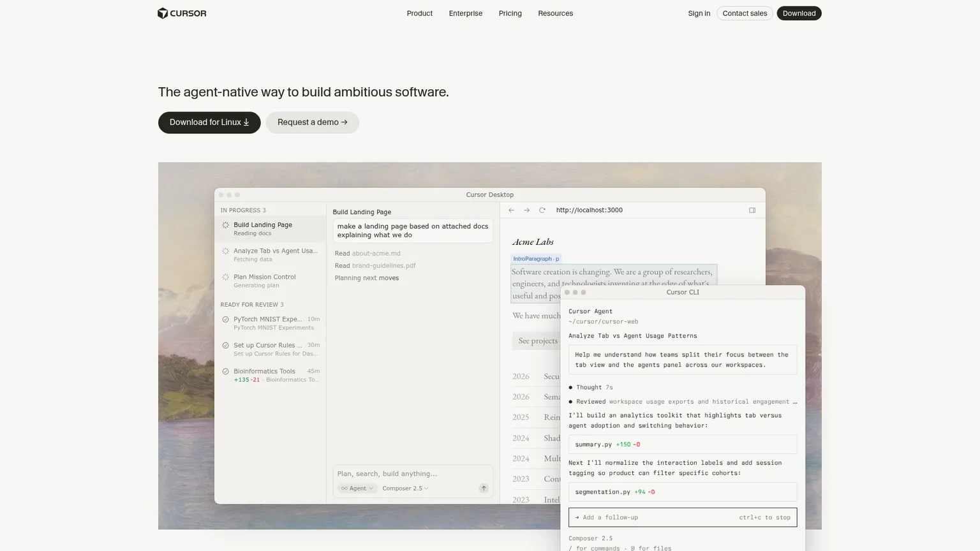The width and height of the screenshot is (980, 551).
Task: Open the Enterprise menu
Action: pos(465,13)
